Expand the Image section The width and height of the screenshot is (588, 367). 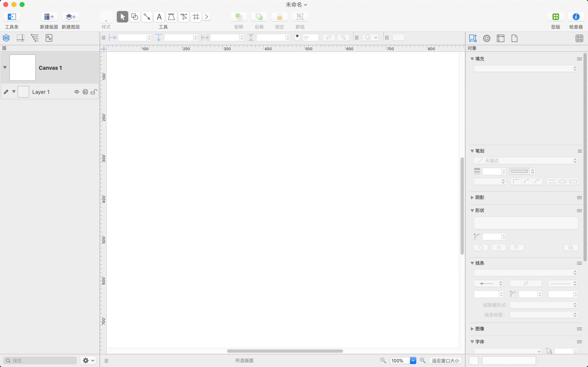pos(472,329)
